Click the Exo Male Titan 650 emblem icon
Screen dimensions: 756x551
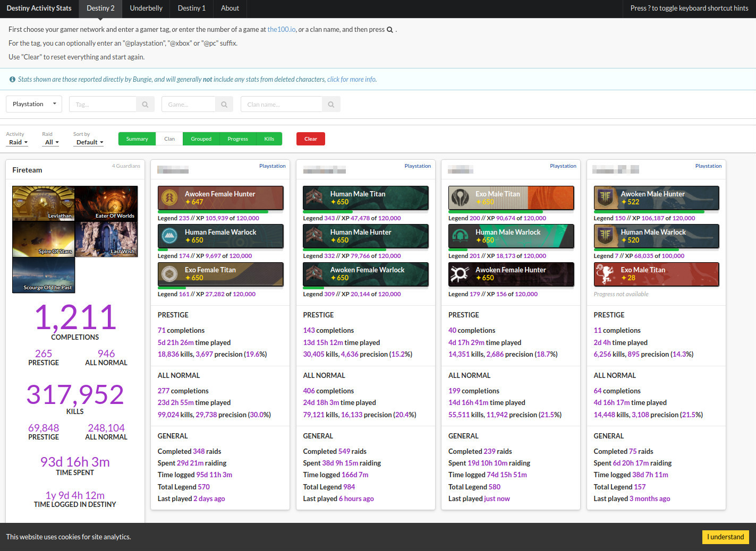point(460,198)
